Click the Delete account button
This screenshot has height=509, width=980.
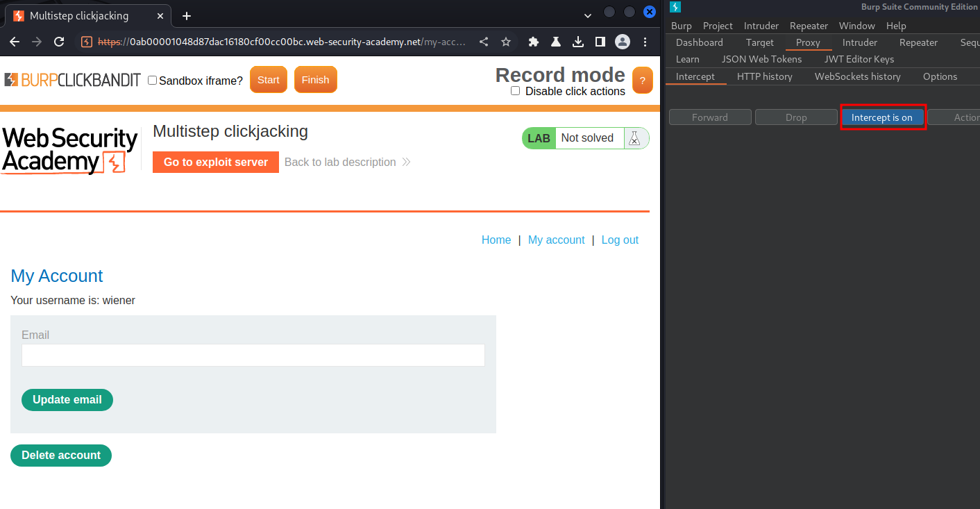(61, 456)
